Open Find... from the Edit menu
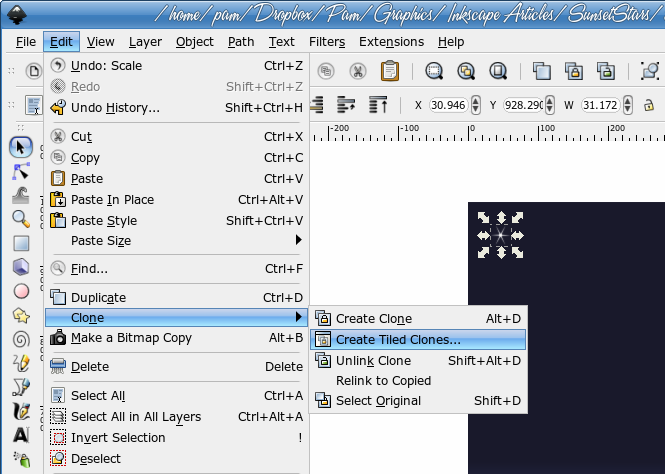Screen dimensions: 665x474 [x=176, y=268]
